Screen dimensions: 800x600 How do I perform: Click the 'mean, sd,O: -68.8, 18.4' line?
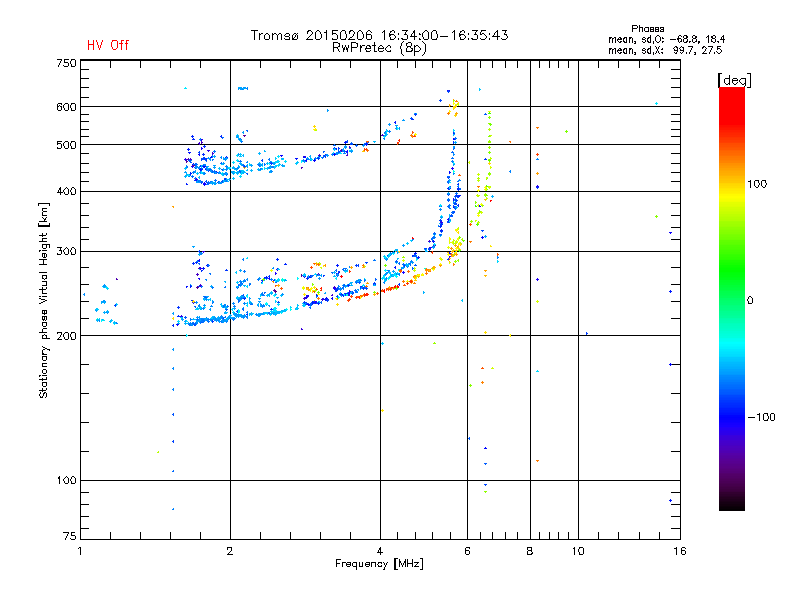pyautogui.click(x=666, y=39)
